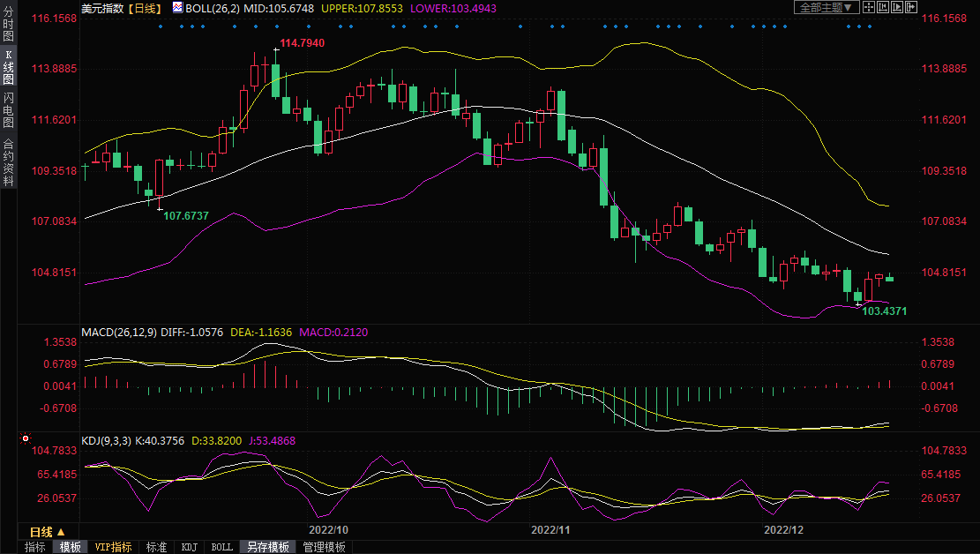Click the rightmost panel-expand arrow icon
The image size is (980, 554).
click(909, 7)
